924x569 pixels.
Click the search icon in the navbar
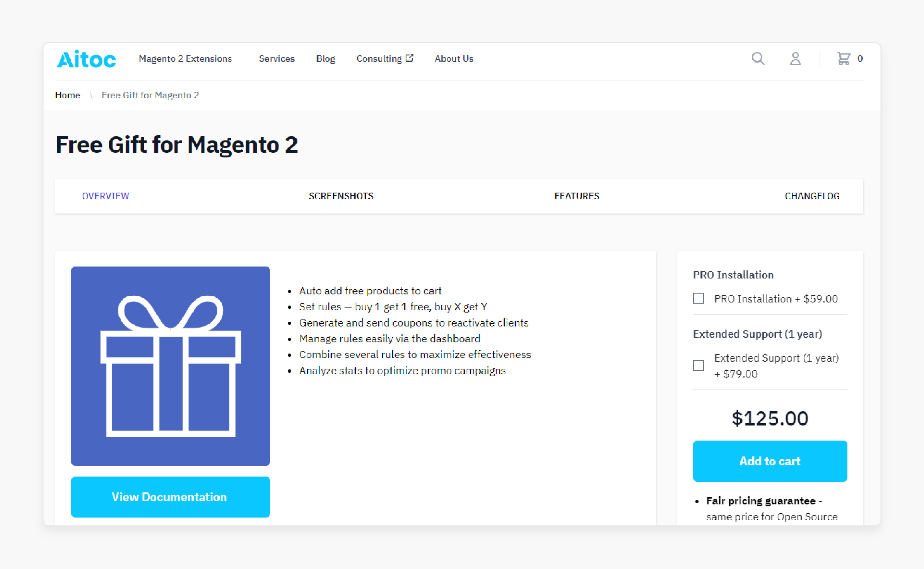coord(759,59)
